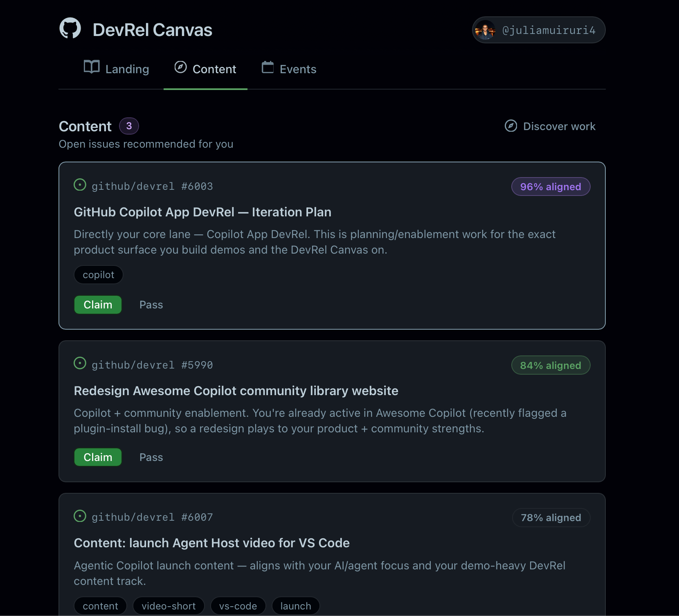This screenshot has width=679, height=616.
Task: Click the DevRel Canvas title
Action: point(153,30)
